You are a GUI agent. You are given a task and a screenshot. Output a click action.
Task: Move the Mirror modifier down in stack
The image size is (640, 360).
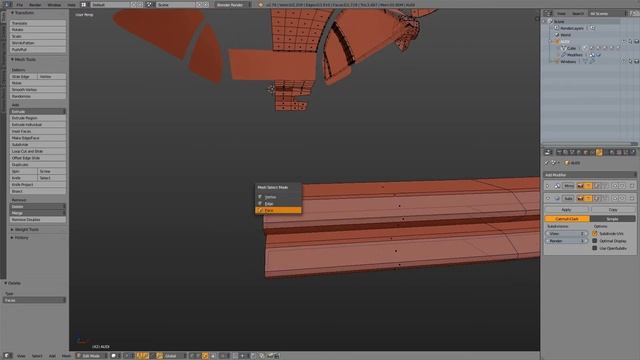coord(622,186)
